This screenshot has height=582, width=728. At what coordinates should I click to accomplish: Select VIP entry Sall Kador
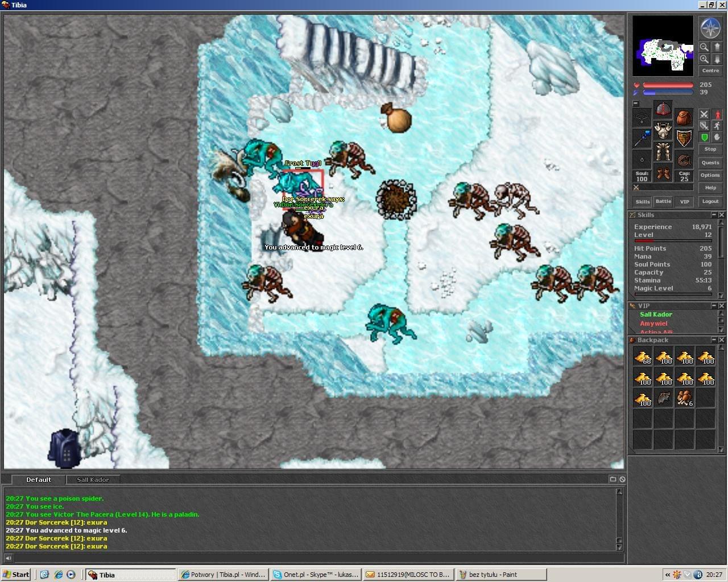[656, 314]
